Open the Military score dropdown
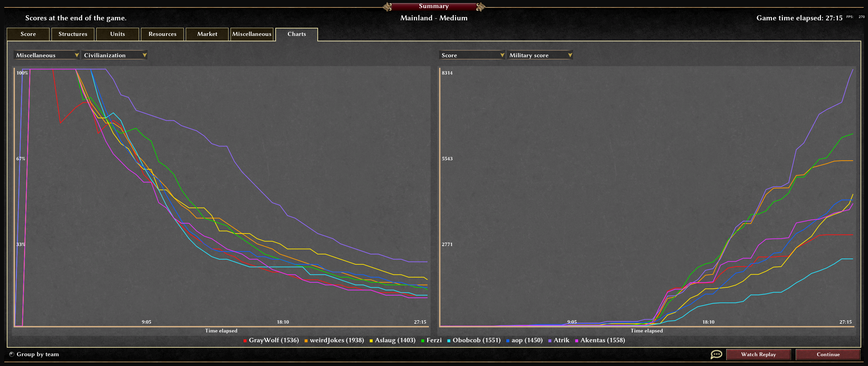Viewport: 868px width, 366px height. coord(540,55)
